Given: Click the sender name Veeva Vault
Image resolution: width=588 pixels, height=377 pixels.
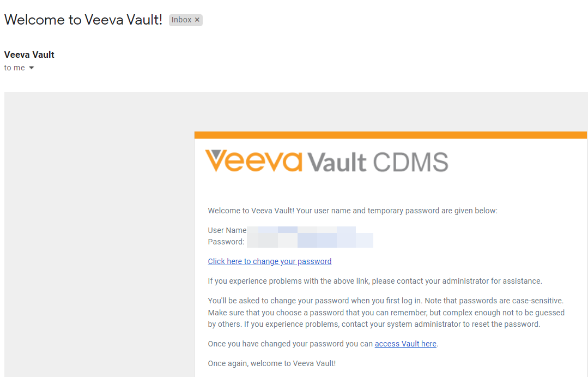Looking at the screenshot, I should (29, 55).
